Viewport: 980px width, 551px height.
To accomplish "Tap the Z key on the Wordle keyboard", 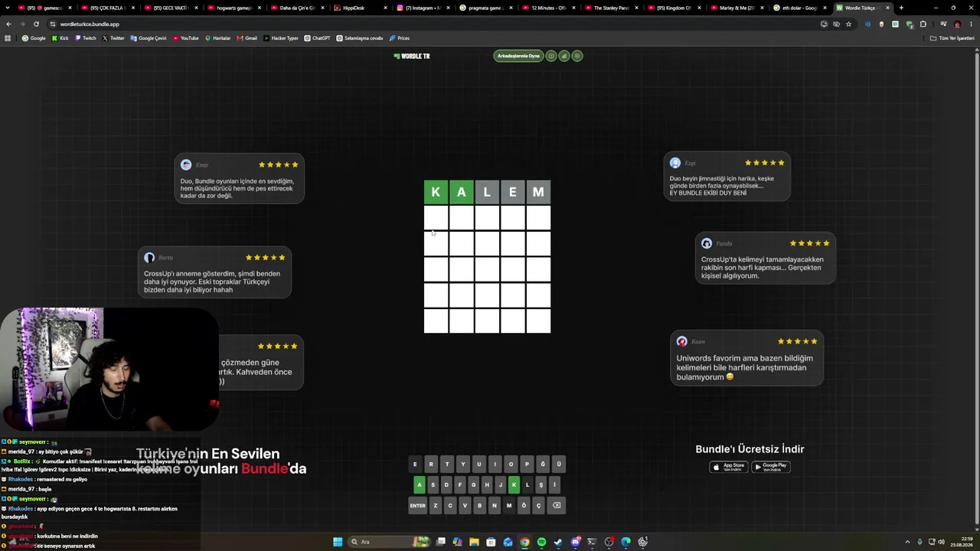I will [x=436, y=506].
